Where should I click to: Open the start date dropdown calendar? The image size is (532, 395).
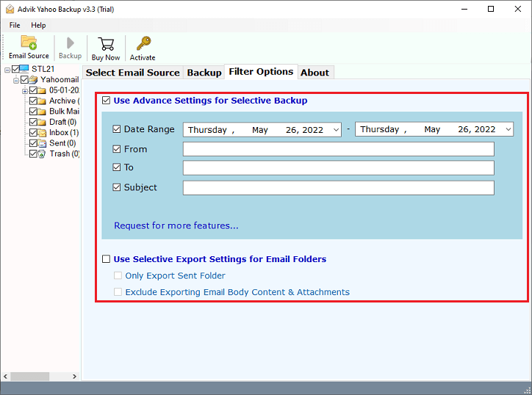click(x=336, y=130)
